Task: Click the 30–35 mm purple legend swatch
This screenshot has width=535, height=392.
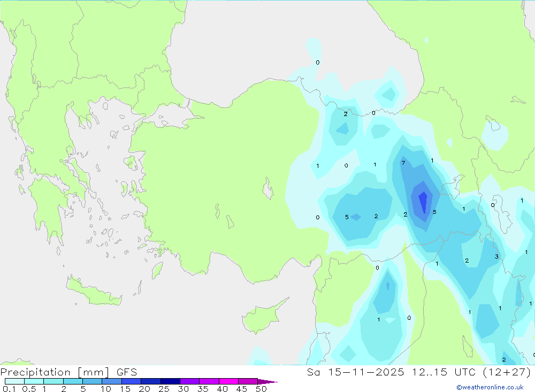Action: (x=190, y=381)
